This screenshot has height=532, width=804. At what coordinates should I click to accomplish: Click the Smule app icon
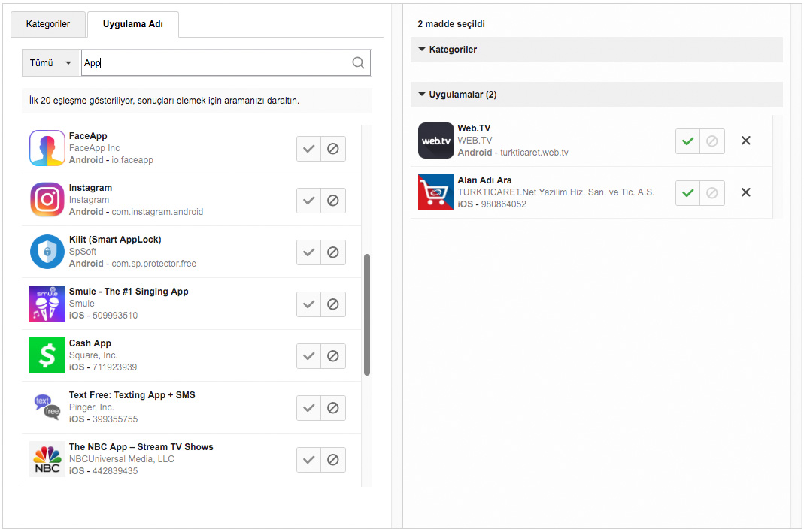47,304
